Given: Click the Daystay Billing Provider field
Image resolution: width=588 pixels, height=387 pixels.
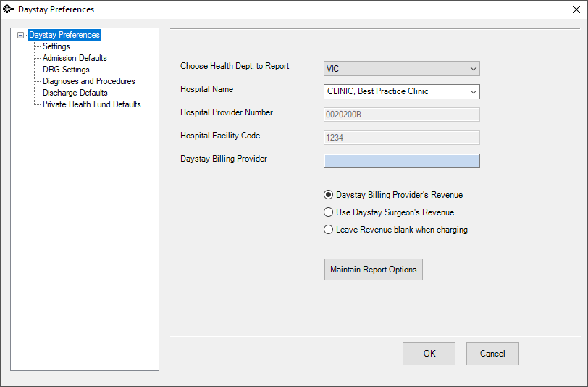Looking at the screenshot, I should 402,161.
